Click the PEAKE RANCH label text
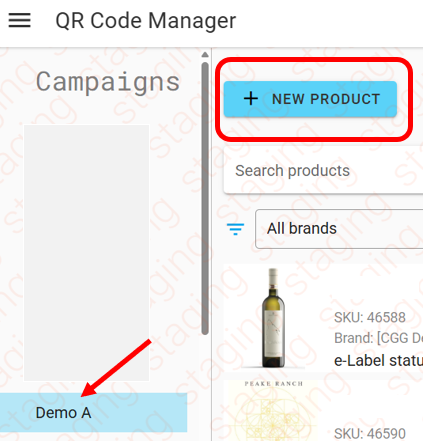The height and width of the screenshot is (446, 427). 273,384
